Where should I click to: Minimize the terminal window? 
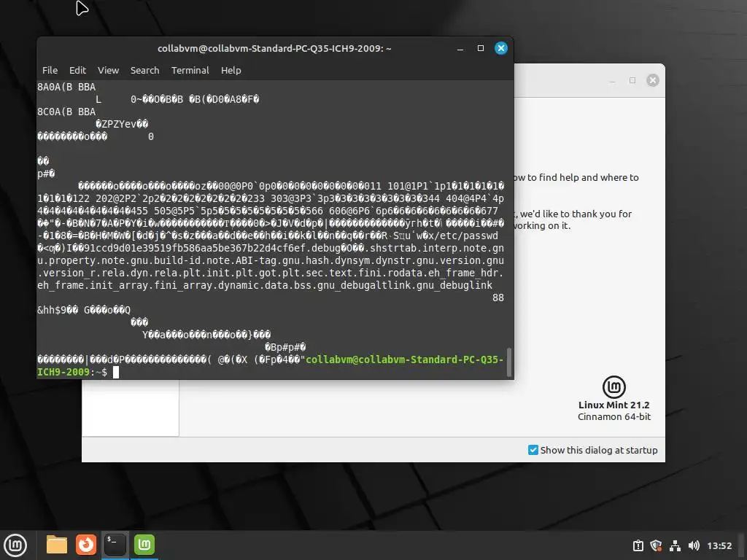pos(460,49)
